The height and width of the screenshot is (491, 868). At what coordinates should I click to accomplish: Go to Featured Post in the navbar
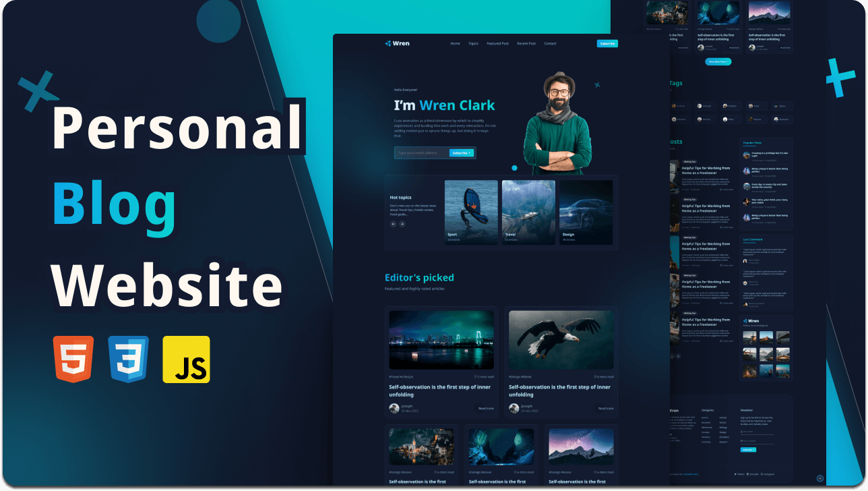[498, 44]
